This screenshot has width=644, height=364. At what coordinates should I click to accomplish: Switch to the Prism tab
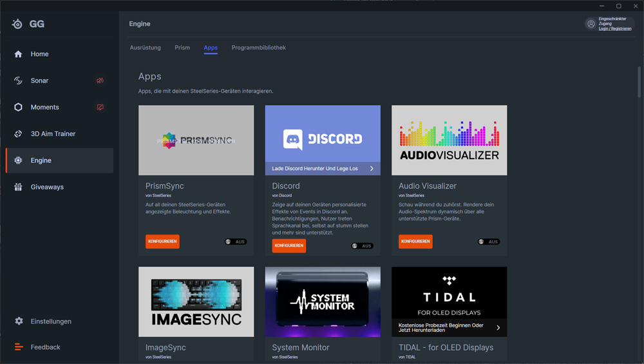182,48
